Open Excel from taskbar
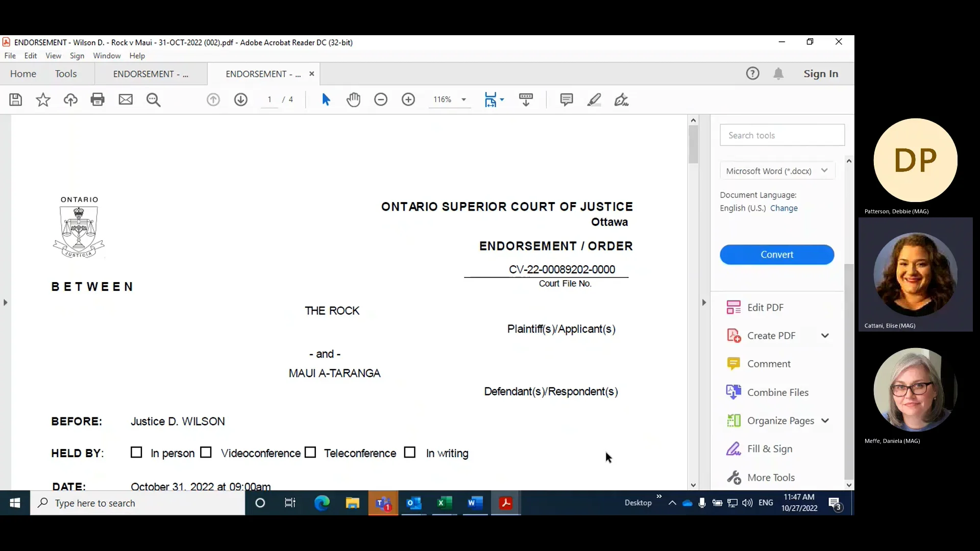This screenshot has width=980, height=551. coord(445,503)
